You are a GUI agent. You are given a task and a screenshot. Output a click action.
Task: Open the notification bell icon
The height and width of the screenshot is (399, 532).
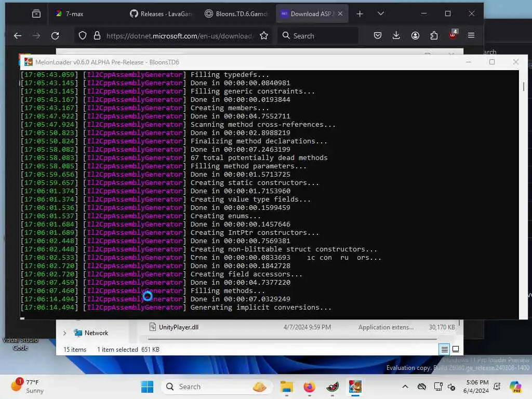click(x=497, y=387)
